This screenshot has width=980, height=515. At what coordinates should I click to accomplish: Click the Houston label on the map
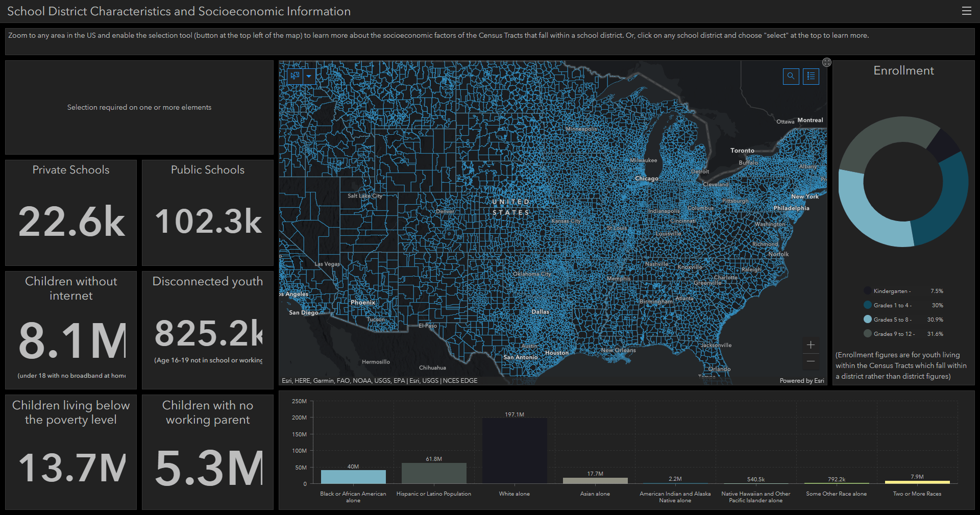click(557, 353)
